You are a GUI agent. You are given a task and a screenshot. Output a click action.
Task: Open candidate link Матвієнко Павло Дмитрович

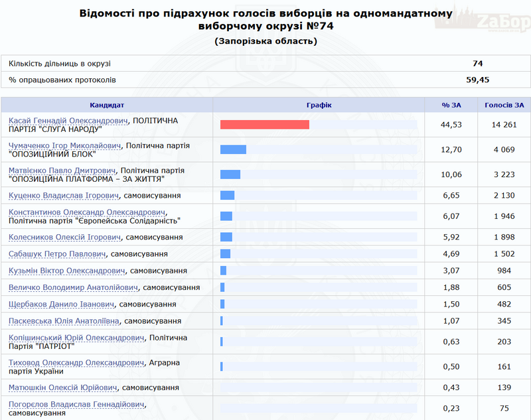[62, 171]
